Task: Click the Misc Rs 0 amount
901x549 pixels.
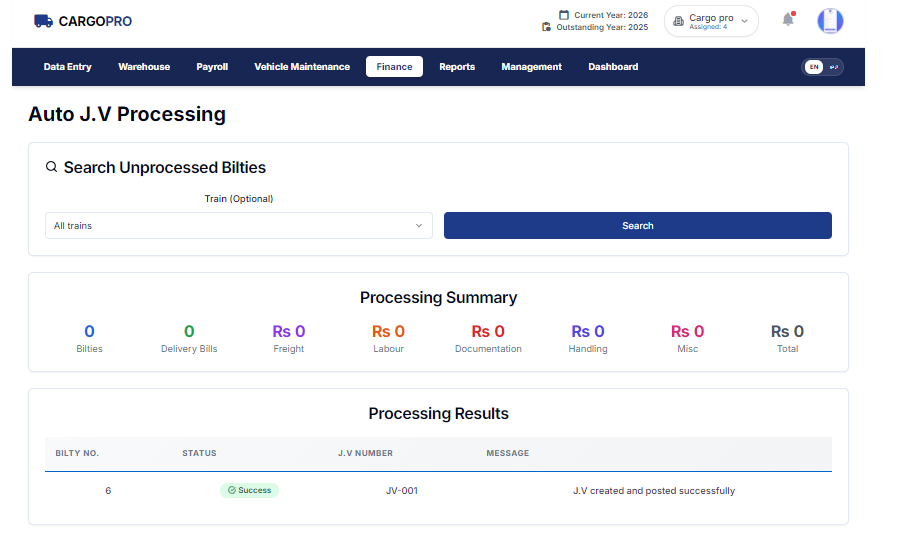Action: [x=687, y=331]
